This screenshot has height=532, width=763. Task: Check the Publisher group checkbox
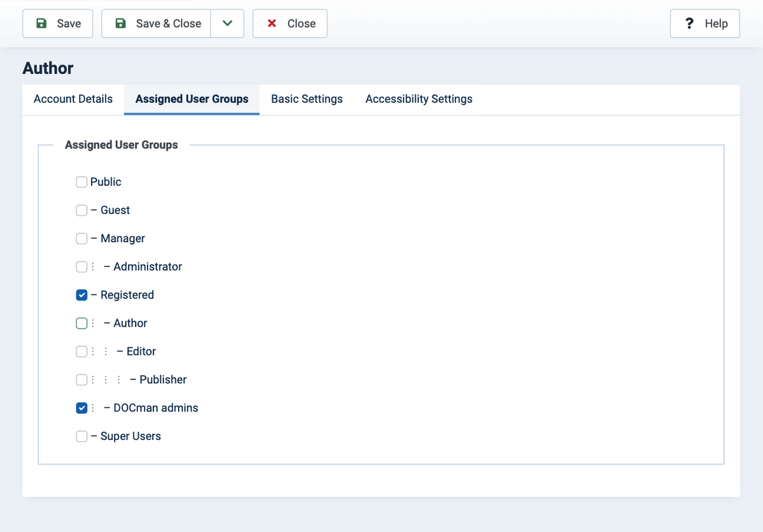pos(82,379)
